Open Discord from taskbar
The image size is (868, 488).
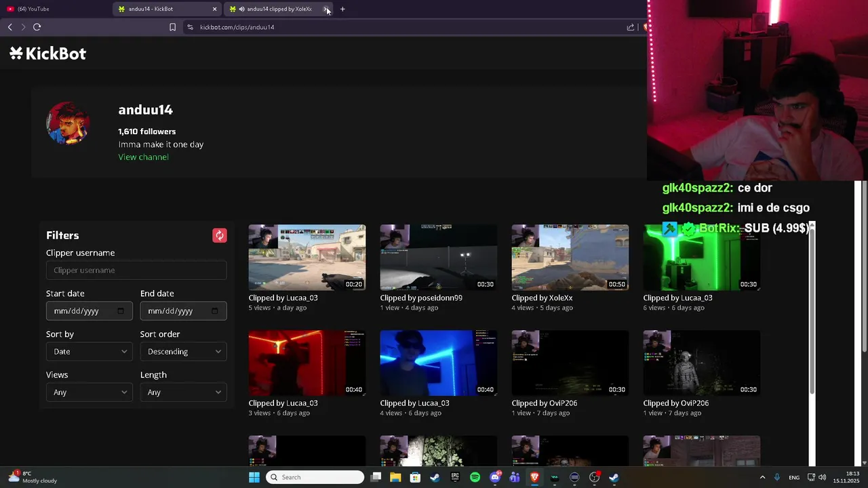495,477
